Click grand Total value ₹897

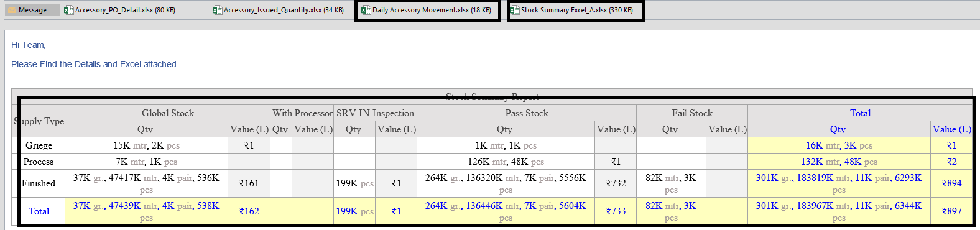[951, 211]
